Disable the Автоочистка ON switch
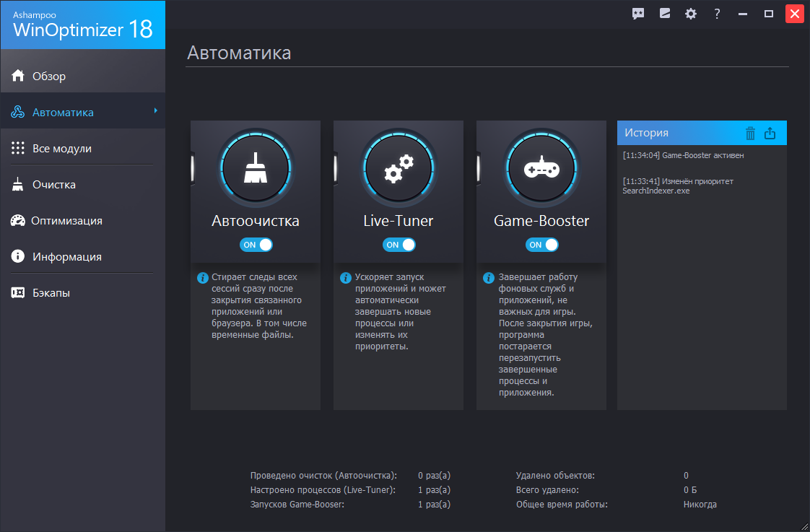The height and width of the screenshot is (532, 810). [x=256, y=245]
